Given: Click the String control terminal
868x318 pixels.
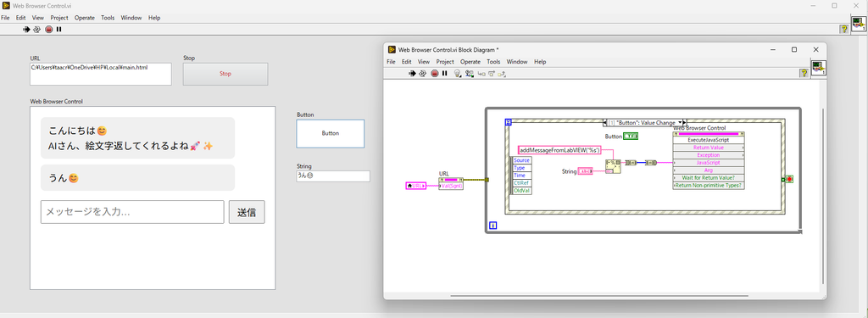Looking at the screenshot, I should [585, 172].
